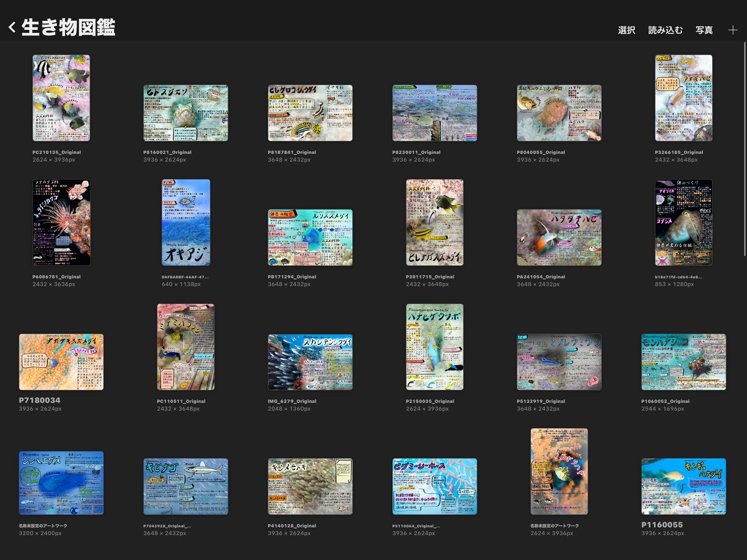This screenshot has height=560, width=747.
Task: Rename the P1160055 artwork title label
Action: click(662, 525)
